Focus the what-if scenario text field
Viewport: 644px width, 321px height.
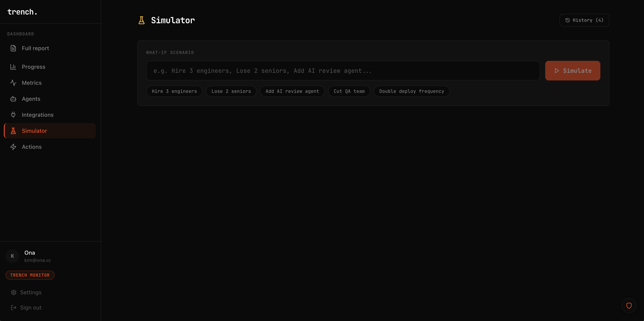coord(343,71)
